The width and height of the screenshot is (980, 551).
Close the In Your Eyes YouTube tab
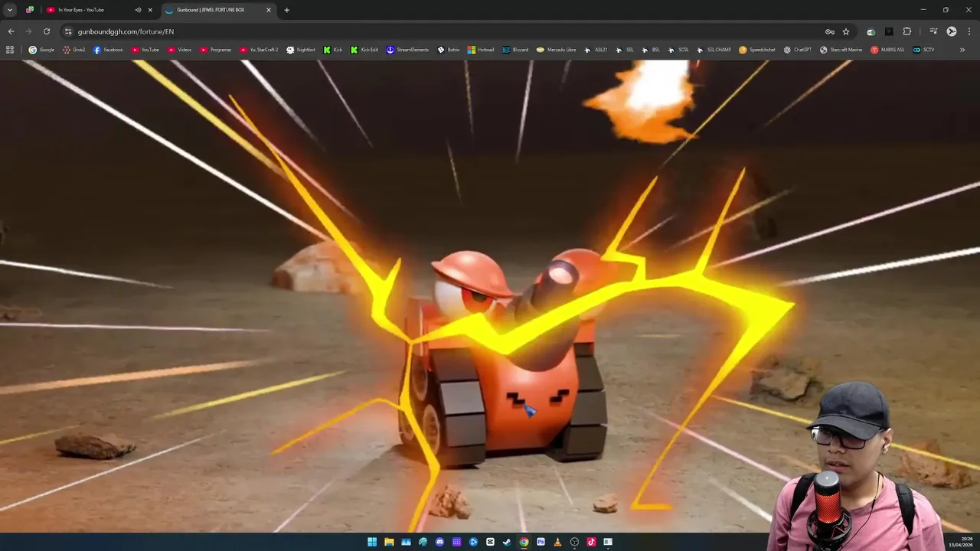click(x=150, y=10)
